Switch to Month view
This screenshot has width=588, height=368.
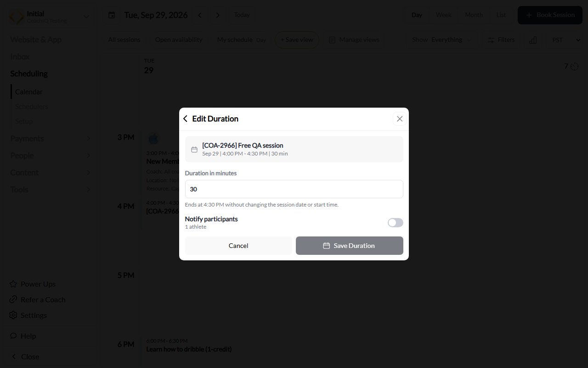tap(474, 15)
